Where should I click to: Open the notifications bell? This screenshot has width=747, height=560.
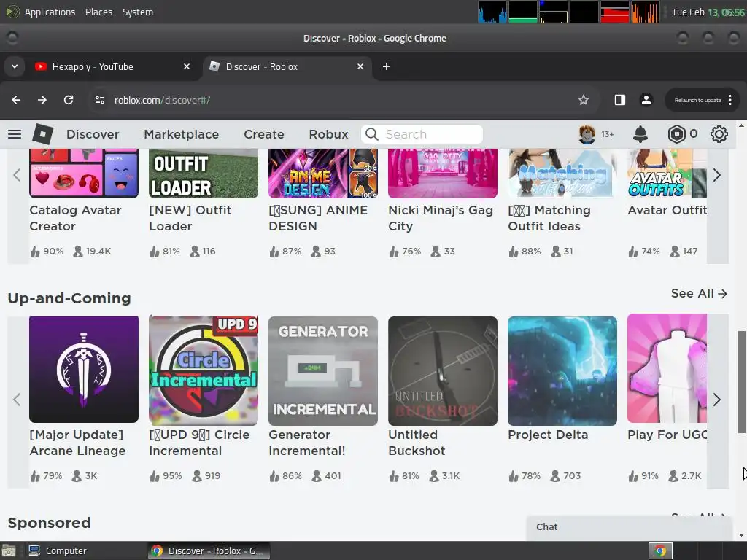(640, 134)
